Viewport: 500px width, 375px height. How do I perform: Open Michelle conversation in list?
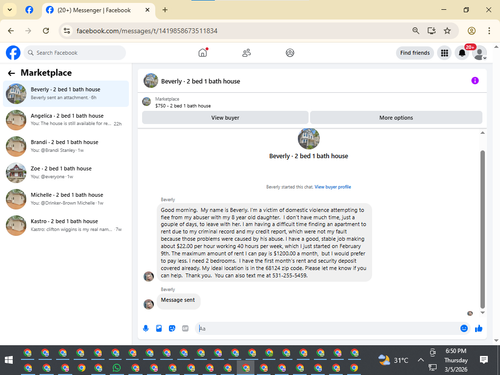(66, 199)
